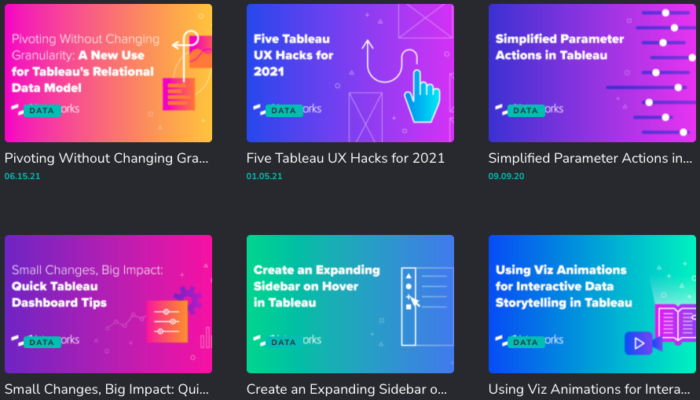Open the 'Pivoting Without Changing Gra...' article title
This screenshot has width=700, height=400.
[x=106, y=158]
